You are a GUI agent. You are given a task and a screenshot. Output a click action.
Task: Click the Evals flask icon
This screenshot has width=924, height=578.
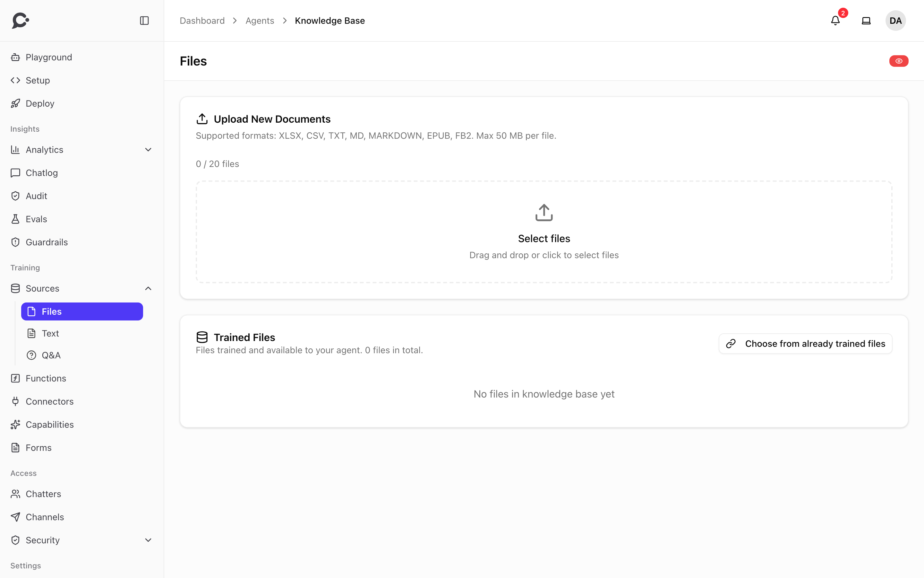[15, 219]
